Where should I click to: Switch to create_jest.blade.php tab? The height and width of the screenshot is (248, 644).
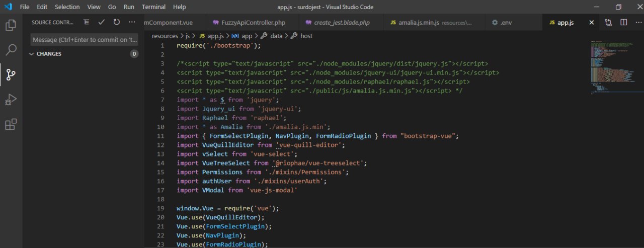342,23
